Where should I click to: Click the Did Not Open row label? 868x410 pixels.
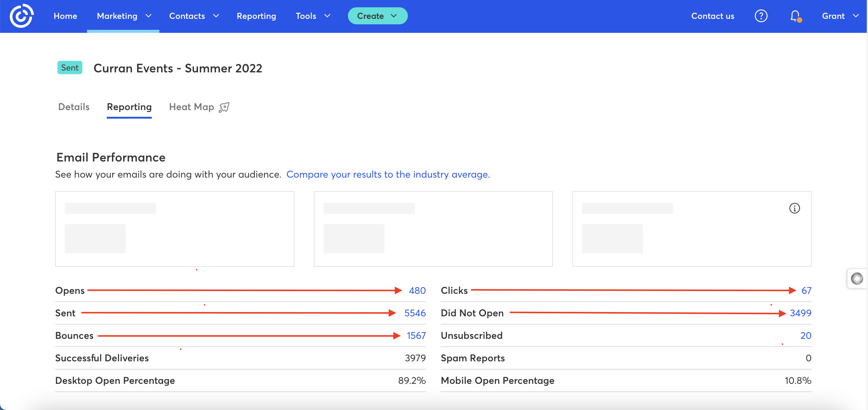pos(472,313)
